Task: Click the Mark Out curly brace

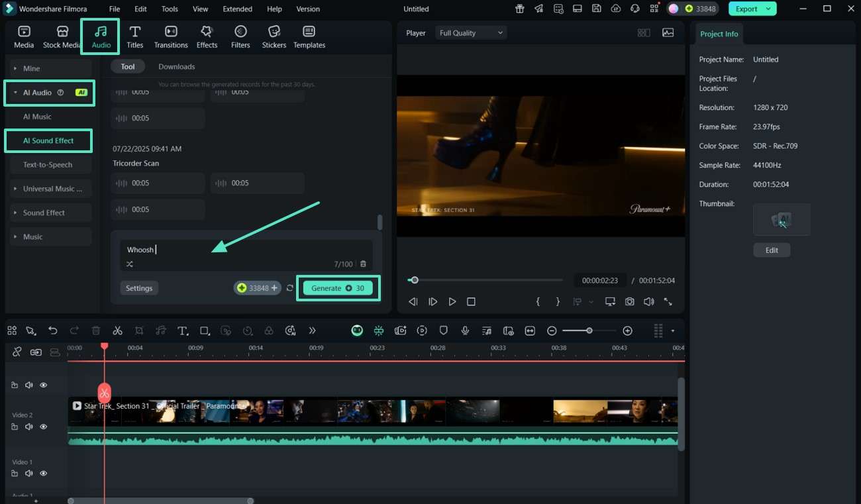Action: tap(558, 301)
